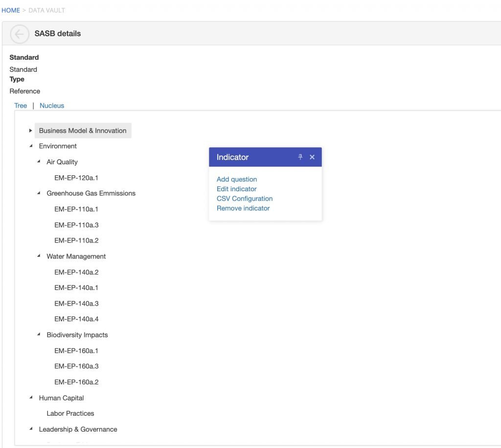Click Add question in Indicator popup
The height and width of the screenshot is (448, 501).
tap(237, 179)
